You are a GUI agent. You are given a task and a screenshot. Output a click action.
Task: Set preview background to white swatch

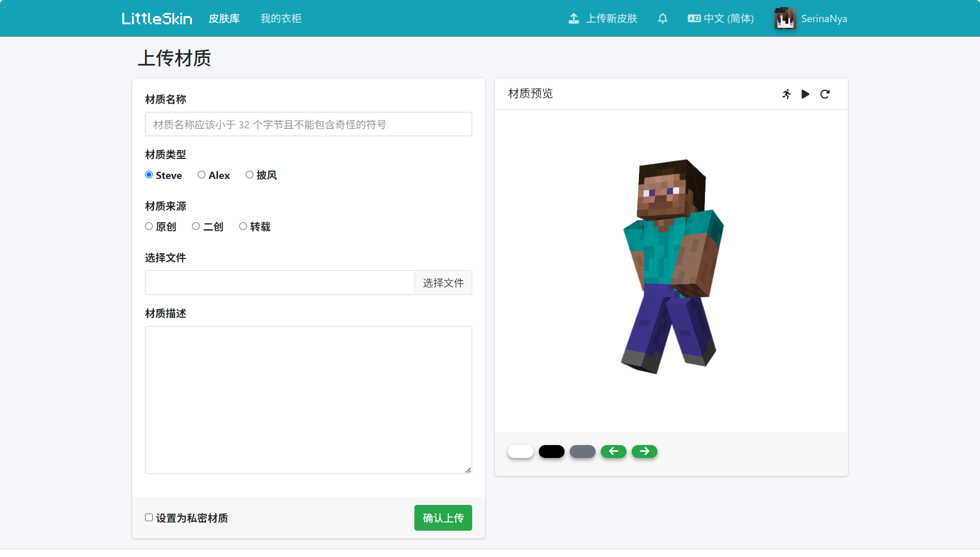520,451
